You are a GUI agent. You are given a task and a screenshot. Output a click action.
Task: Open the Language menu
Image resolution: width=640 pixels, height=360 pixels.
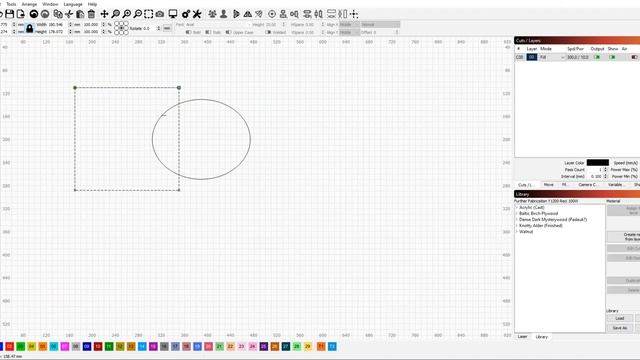coord(73,4)
